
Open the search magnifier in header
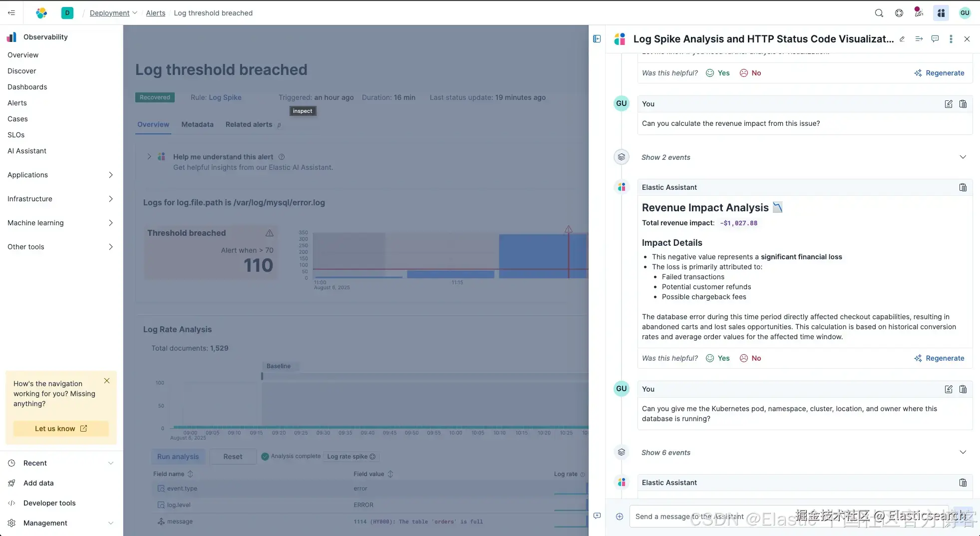pos(879,13)
